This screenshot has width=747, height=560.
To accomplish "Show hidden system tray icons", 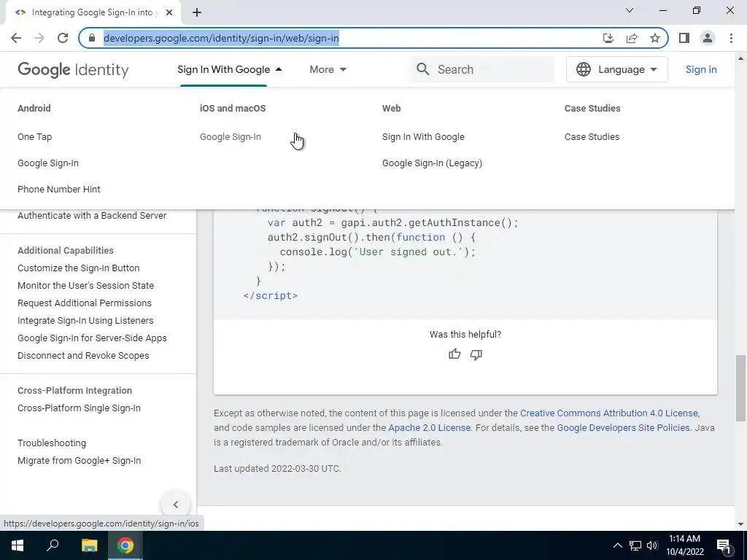I will (617, 545).
